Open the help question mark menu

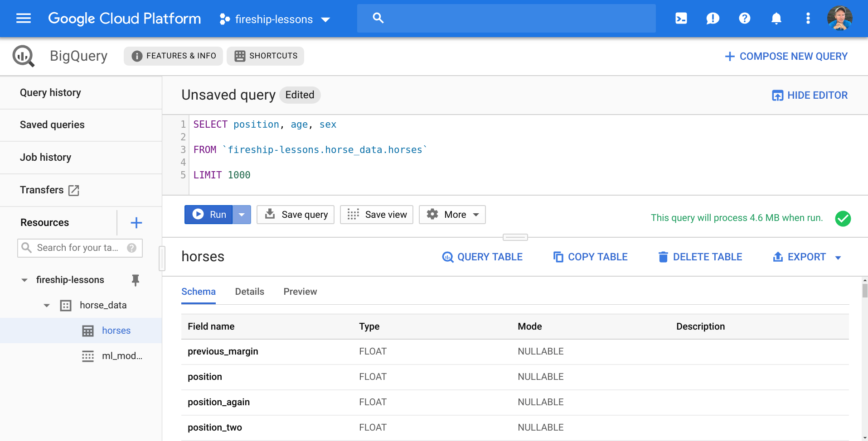(x=744, y=19)
